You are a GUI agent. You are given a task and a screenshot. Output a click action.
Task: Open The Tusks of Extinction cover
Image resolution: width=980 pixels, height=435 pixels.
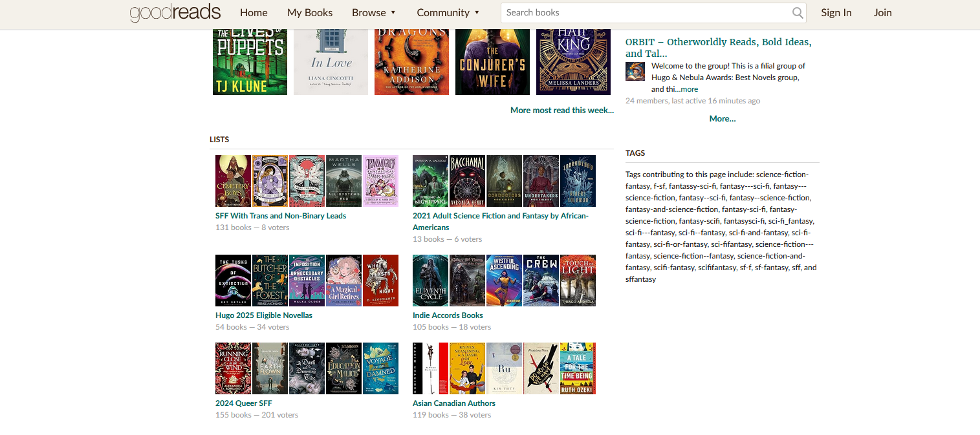[233, 281]
